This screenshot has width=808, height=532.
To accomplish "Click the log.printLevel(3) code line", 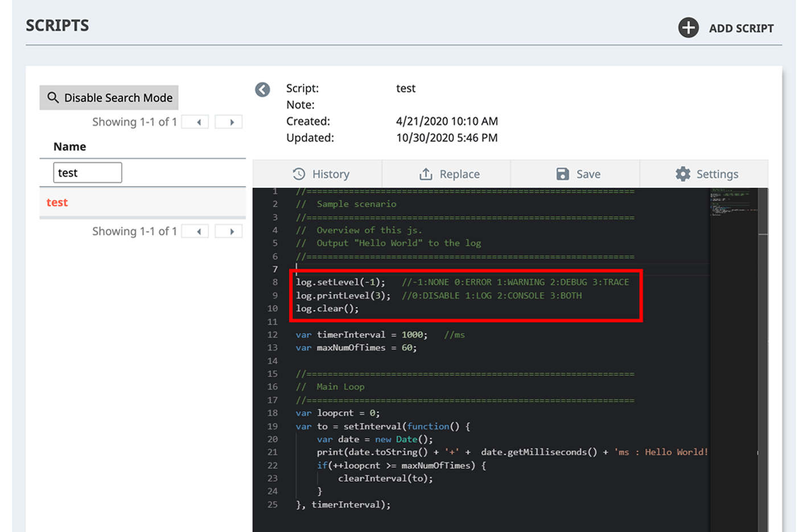I will [x=438, y=295].
